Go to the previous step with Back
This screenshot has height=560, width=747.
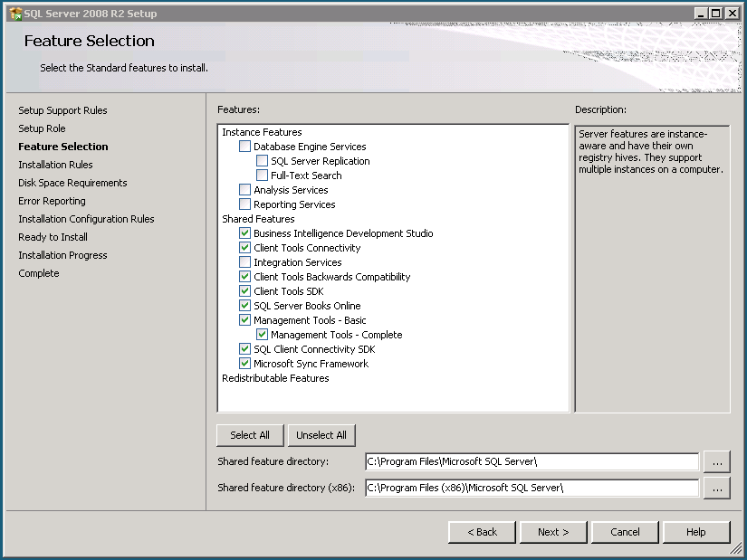pos(482,532)
